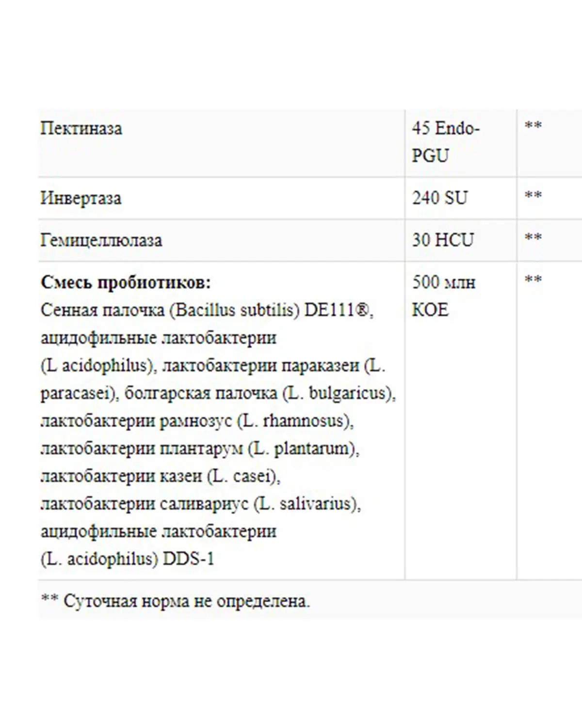The height and width of the screenshot is (728, 582).
Task: Click the L. plantarum text
Action: coord(304,448)
